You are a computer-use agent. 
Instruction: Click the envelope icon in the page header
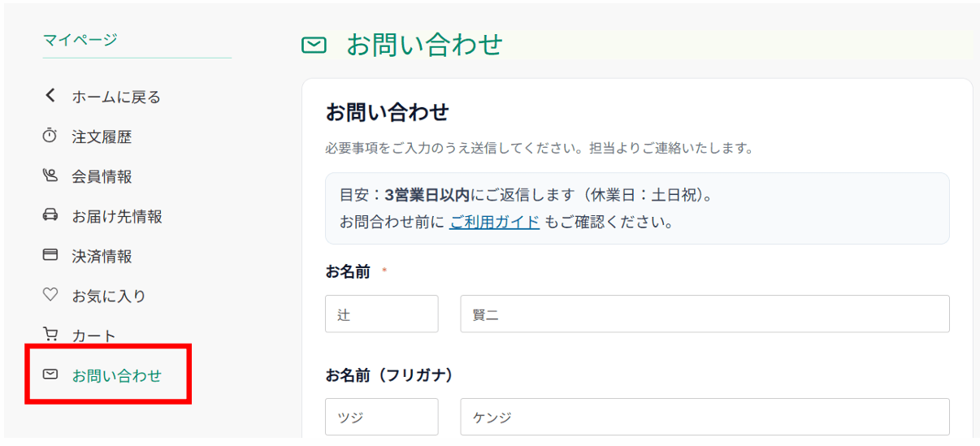(x=314, y=45)
